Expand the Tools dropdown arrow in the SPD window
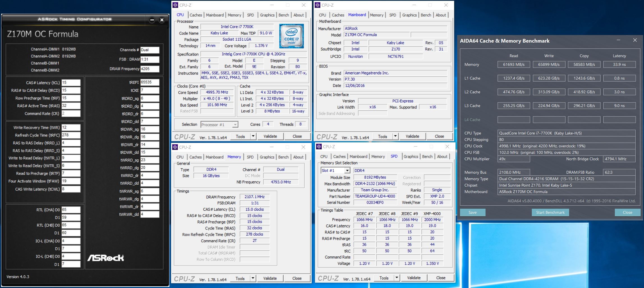Screen dimensions: 644x288 (x=397, y=278)
